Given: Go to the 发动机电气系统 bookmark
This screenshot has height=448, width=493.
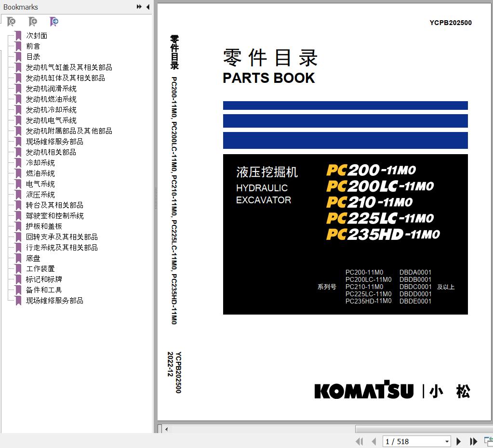Looking at the screenshot, I should [51, 120].
